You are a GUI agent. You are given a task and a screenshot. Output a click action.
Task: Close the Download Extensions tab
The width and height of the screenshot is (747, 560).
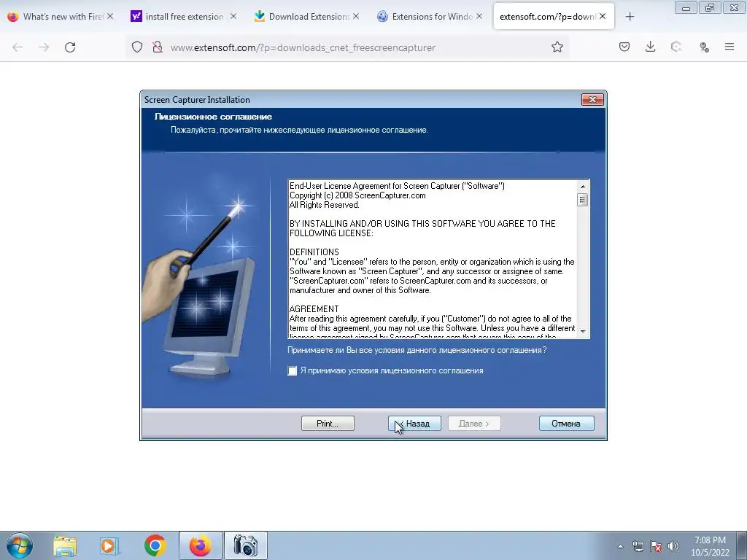tap(356, 16)
